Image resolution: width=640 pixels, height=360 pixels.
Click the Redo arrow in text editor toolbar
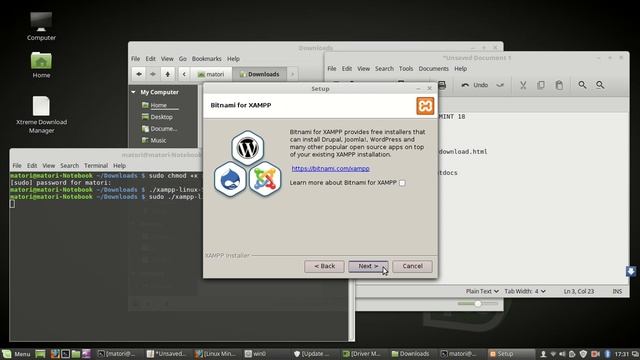point(500,85)
